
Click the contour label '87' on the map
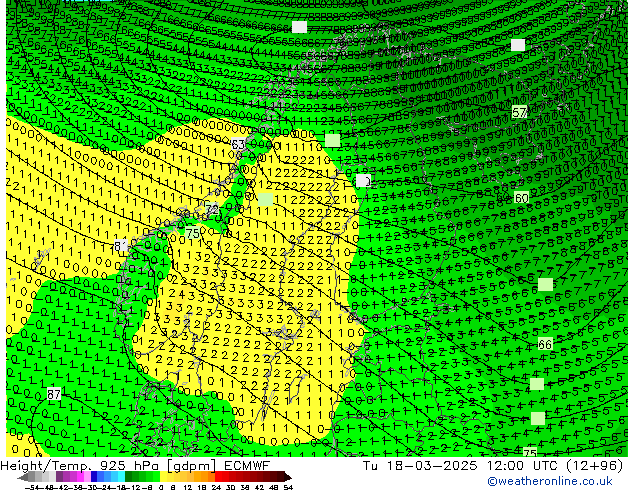pos(54,394)
